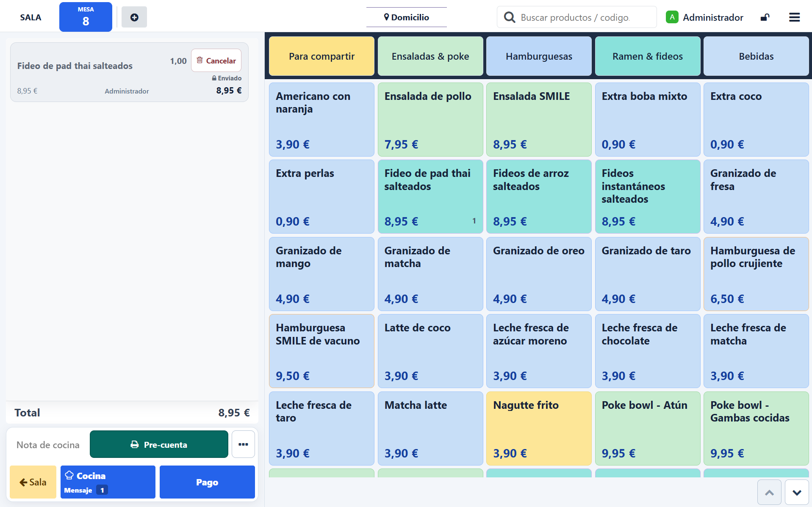Add Nagutte frito product

539,429
